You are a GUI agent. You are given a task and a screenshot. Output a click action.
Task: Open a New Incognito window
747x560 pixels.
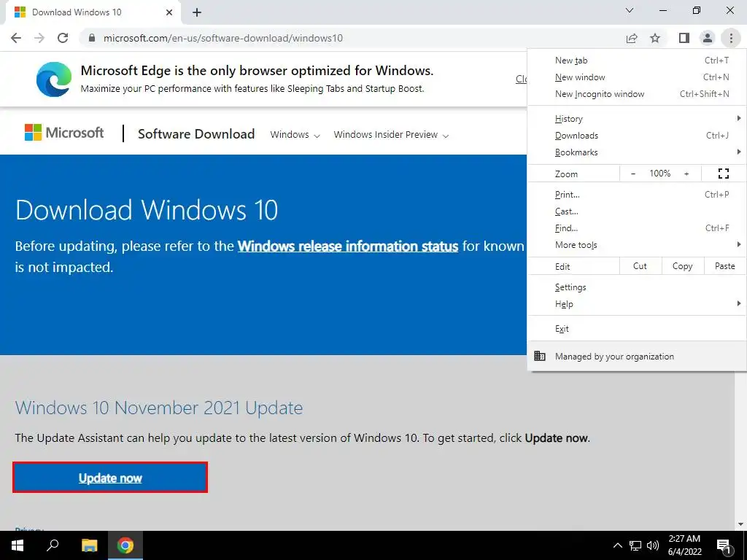(637, 94)
